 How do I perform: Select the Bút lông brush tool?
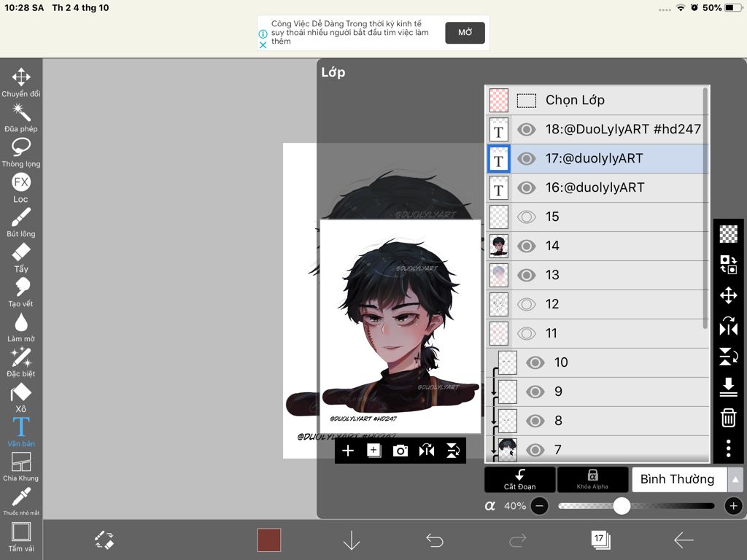point(21,222)
